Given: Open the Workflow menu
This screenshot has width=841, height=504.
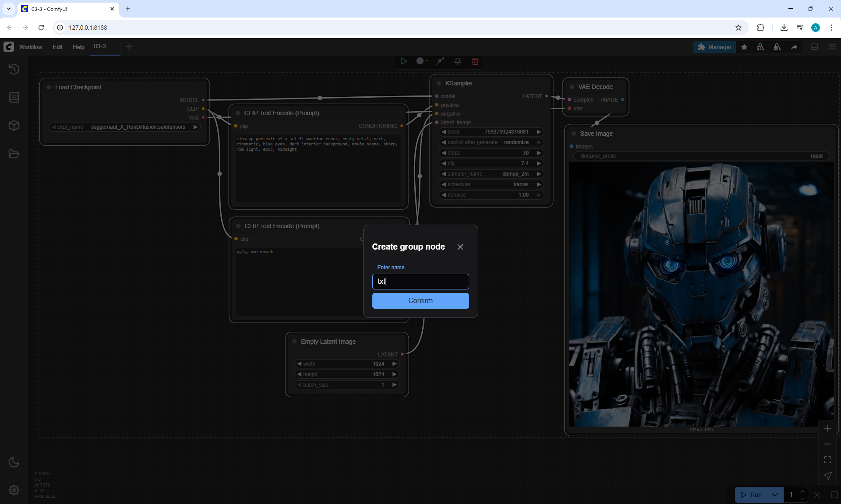Looking at the screenshot, I should point(31,47).
